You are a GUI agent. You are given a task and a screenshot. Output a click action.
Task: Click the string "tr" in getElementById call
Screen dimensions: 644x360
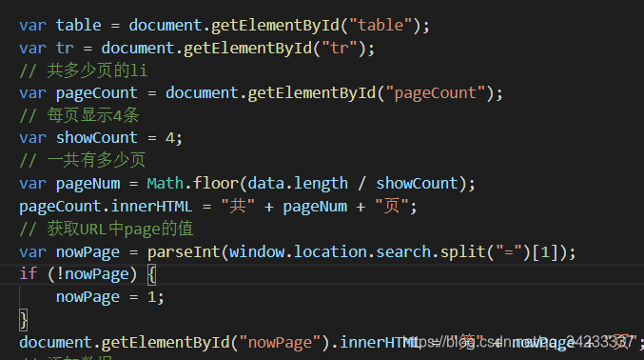340,49
